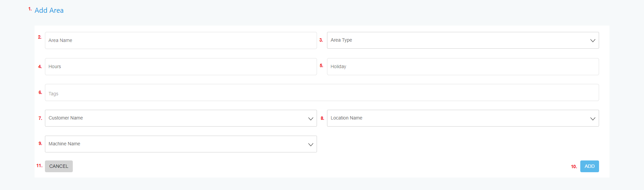This screenshot has width=644, height=190.
Task: Click the blue ADD button
Action: 589,166
